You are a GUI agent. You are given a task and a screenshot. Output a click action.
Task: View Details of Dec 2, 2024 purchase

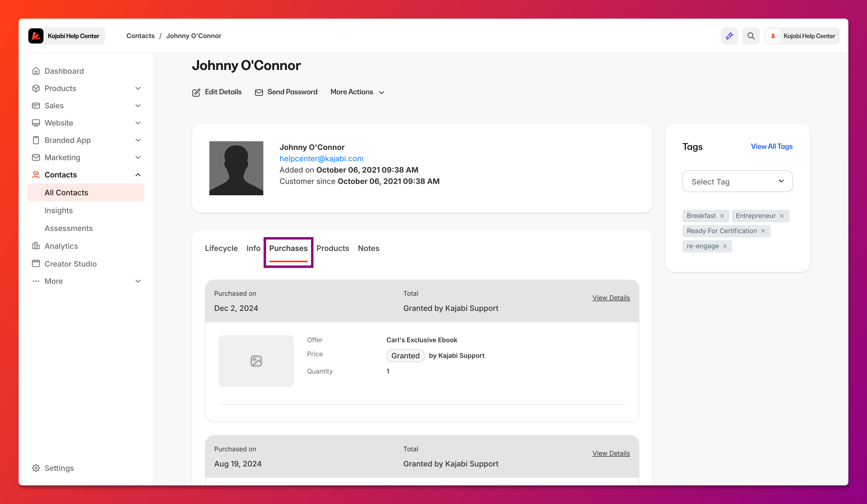click(x=611, y=298)
